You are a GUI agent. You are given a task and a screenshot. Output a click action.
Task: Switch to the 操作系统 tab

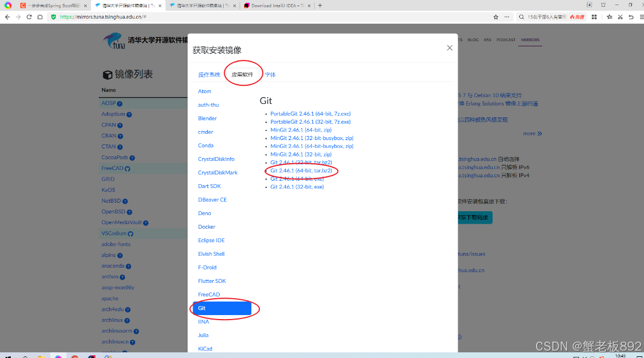(209, 75)
